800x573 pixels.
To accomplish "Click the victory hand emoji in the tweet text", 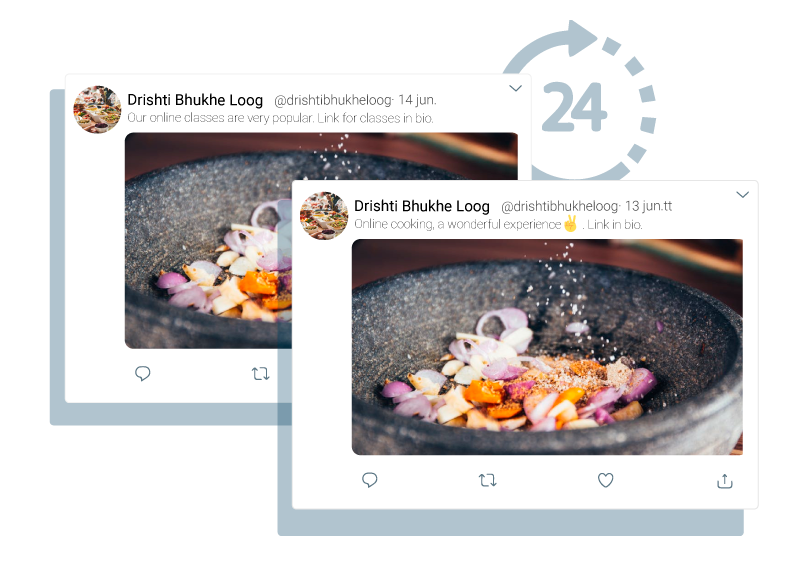I will [x=570, y=223].
